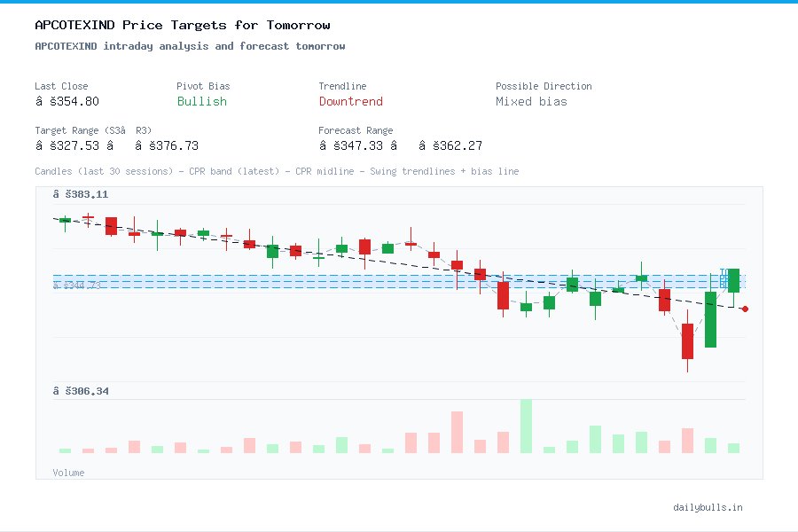Click the red Downtrend trendline indicator
Viewport: 798px width, 532px height.
click(351, 102)
